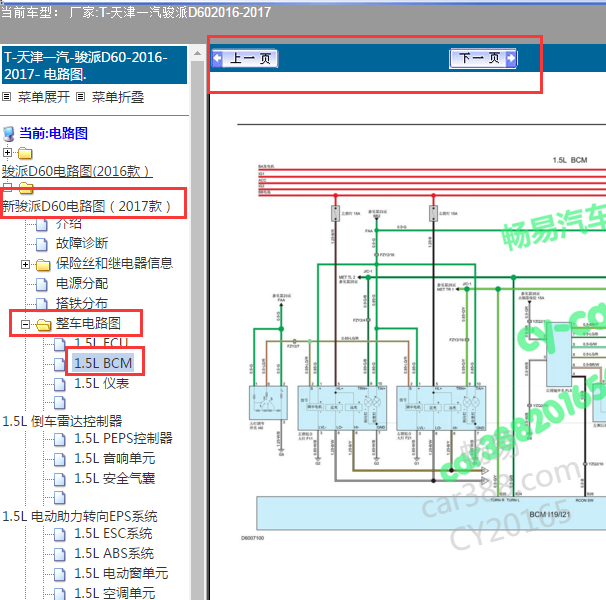The height and width of the screenshot is (600, 606).
Task: Click document icon beside 1.5L 安全气囊
Action: click(x=60, y=479)
